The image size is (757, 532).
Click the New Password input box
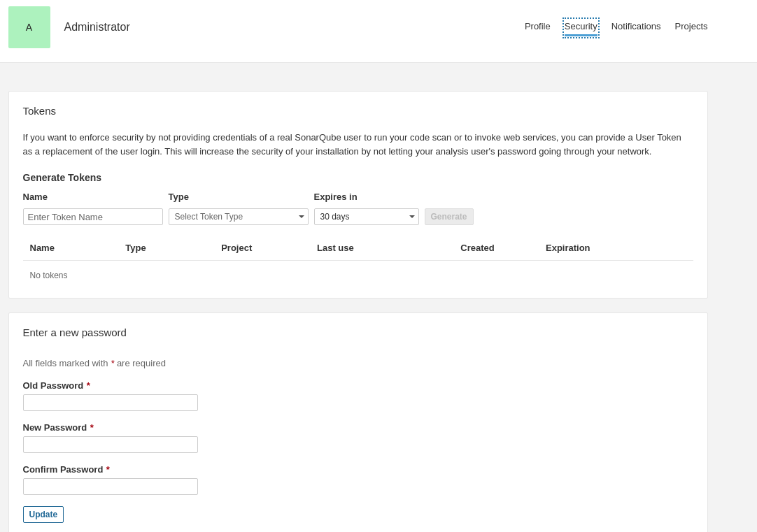(x=110, y=444)
